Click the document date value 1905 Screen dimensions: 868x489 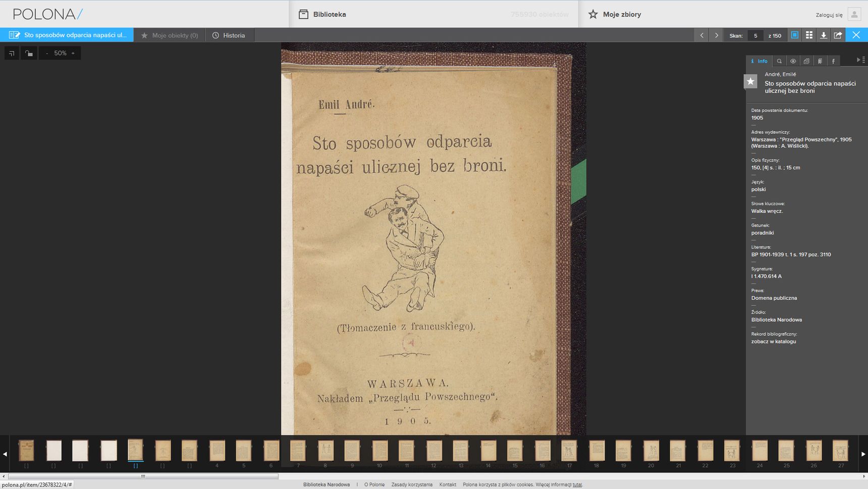[x=757, y=118]
